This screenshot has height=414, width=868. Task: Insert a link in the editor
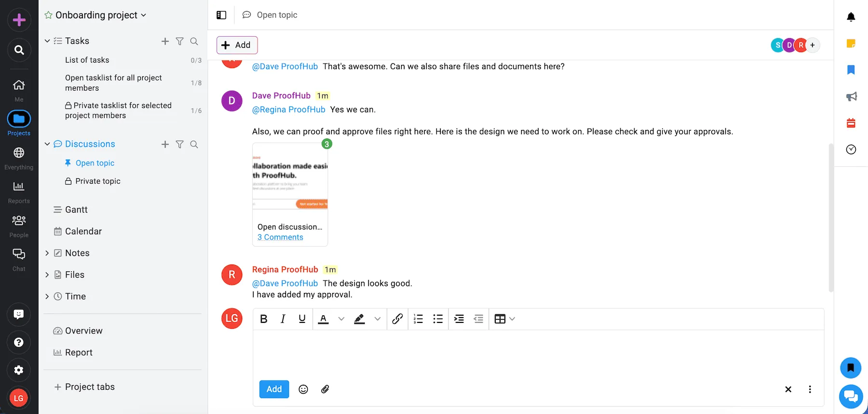pos(397,319)
